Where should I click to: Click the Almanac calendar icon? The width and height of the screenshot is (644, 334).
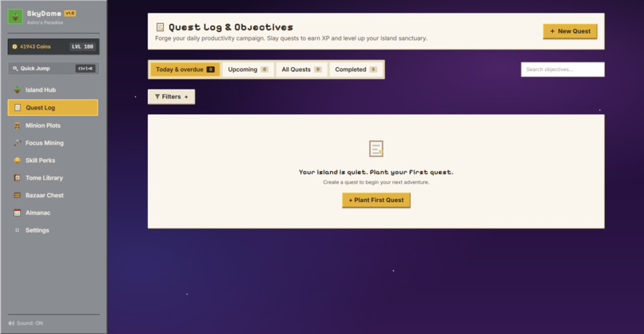pyautogui.click(x=18, y=213)
